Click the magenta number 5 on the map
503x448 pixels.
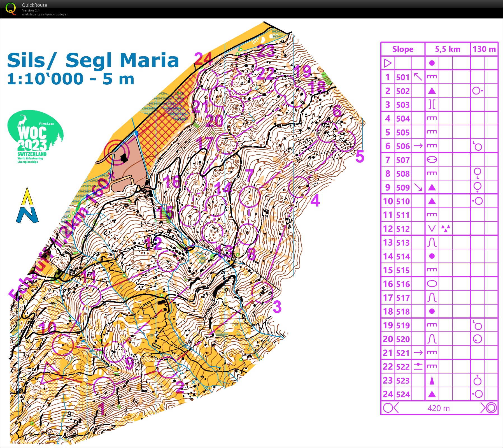coord(360,156)
